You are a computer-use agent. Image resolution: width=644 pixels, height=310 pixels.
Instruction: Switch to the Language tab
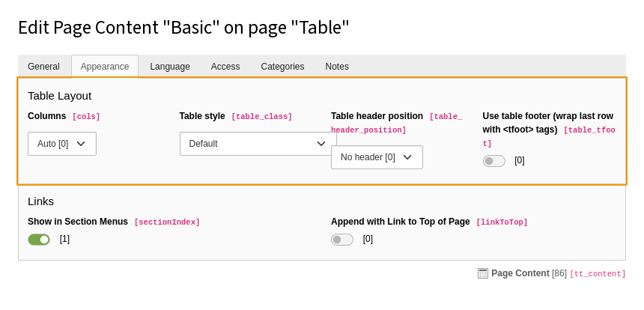coord(170,67)
